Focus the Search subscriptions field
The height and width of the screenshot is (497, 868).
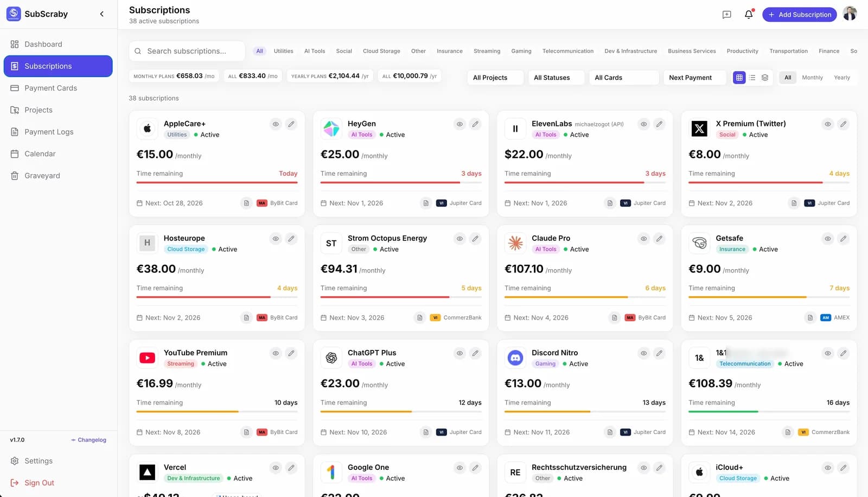click(187, 51)
